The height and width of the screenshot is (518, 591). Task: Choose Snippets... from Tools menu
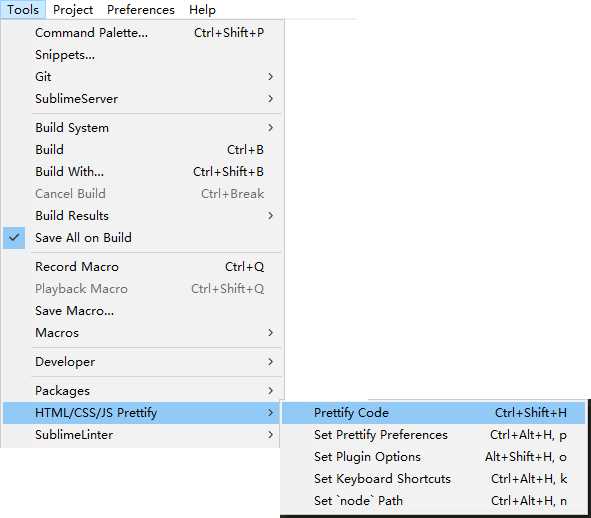(x=141, y=55)
